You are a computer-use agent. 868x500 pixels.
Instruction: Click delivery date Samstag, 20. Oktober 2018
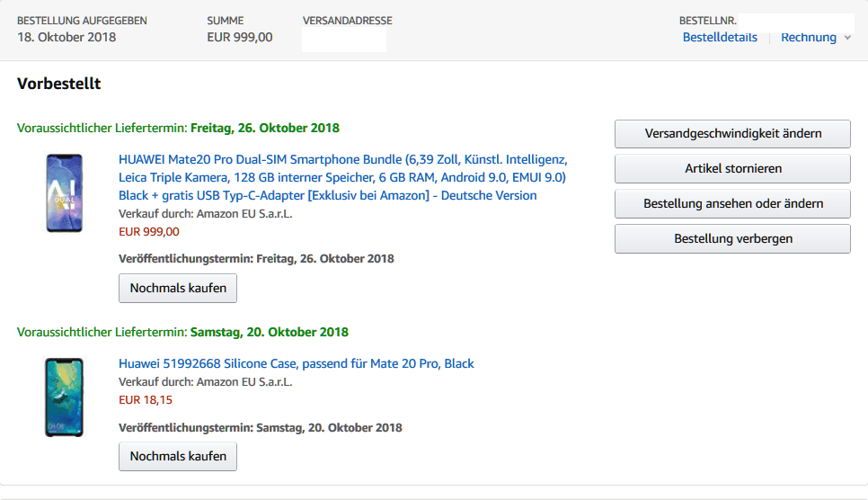270,332
